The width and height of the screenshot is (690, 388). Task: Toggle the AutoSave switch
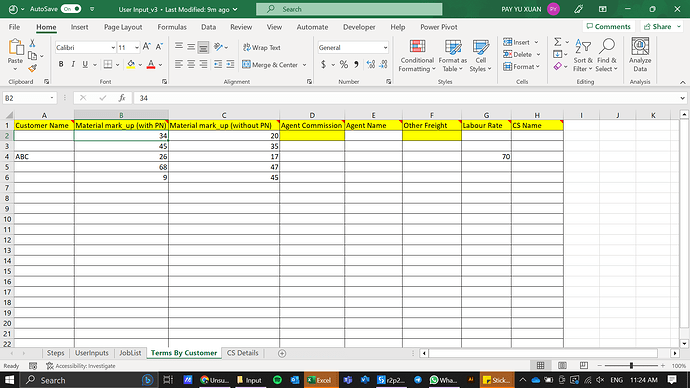click(71, 9)
